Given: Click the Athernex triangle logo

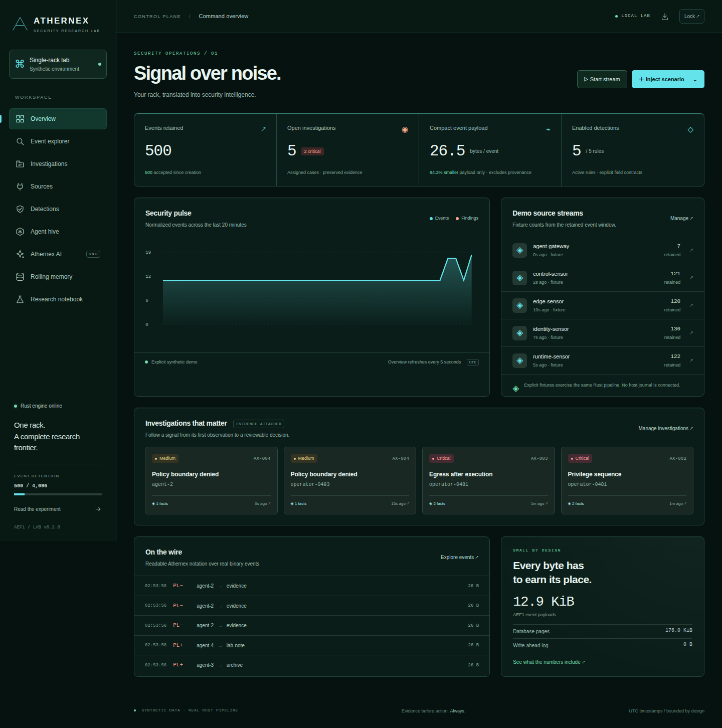Looking at the screenshot, I should 20,24.
